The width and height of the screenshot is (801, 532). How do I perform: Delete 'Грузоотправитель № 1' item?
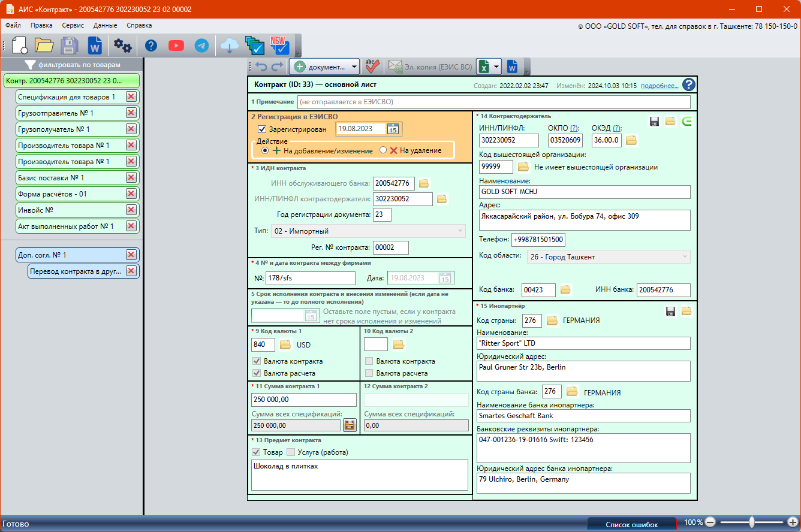[131, 113]
